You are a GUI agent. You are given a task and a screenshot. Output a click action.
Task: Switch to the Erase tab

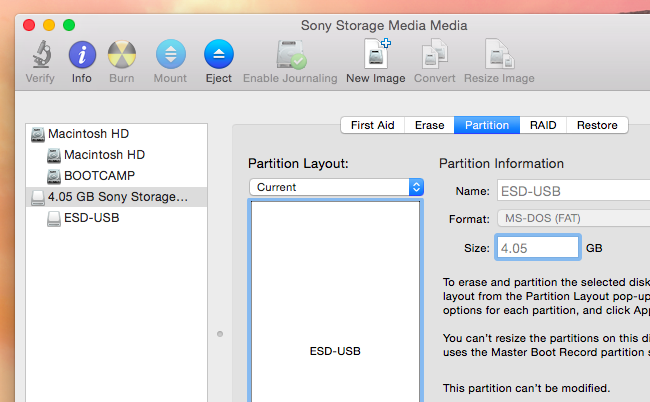[429, 125]
